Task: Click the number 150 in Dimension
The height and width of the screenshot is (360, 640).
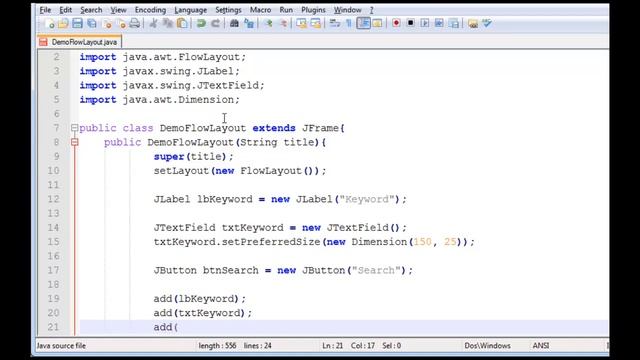Action: tap(423, 242)
